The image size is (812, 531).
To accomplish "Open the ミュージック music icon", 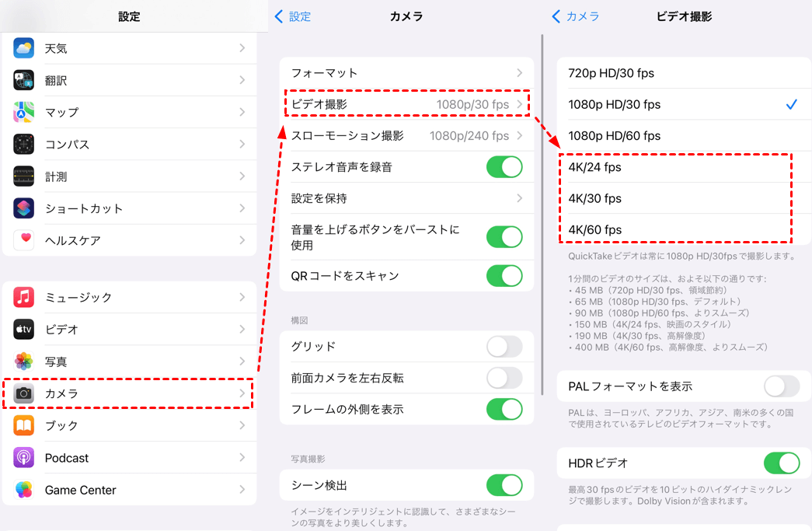I will (24, 297).
